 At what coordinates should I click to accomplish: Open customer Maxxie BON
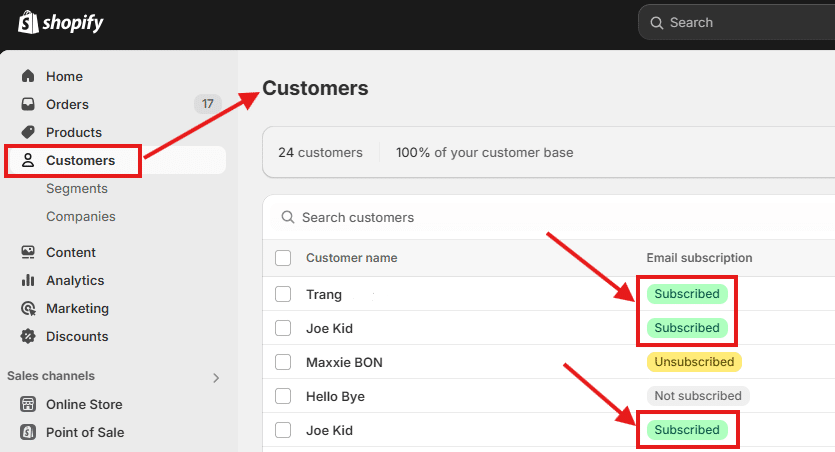point(344,363)
